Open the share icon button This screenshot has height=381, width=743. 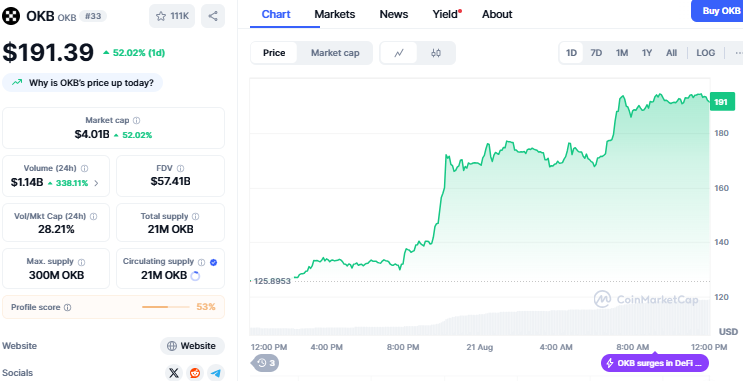coord(213,16)
